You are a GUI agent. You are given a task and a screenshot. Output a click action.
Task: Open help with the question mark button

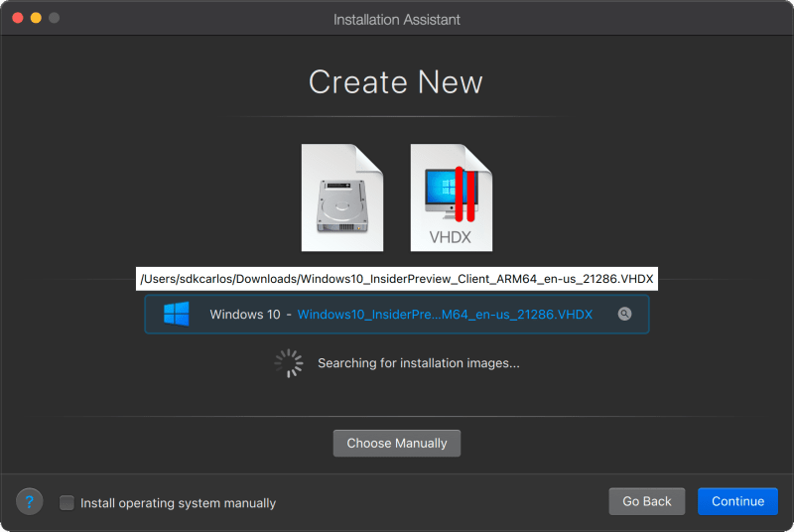pyautogui.click(x=30, y=502)
